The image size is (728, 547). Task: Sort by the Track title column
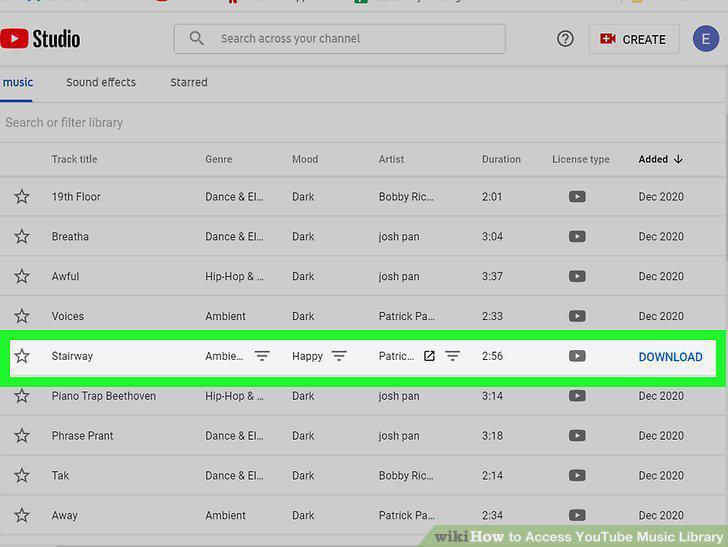pos(74,159)
